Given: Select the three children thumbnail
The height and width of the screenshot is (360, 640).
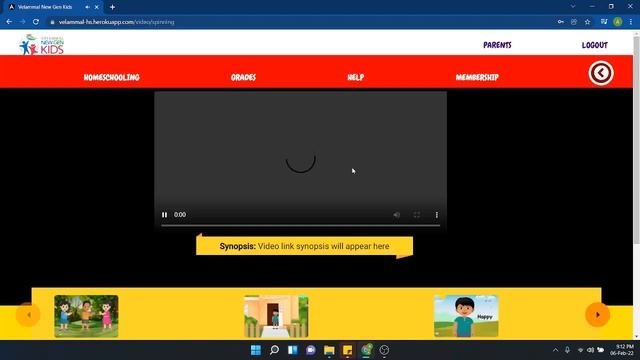Looking at the screenshot, I should point(86,316).
